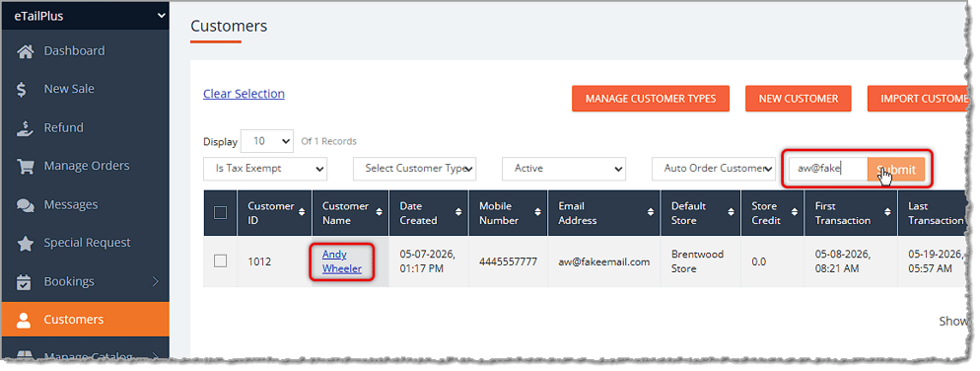Sort by Customer ID column arrows
Image resolution: width=980 pixels, height=371 pixels.
302,213
